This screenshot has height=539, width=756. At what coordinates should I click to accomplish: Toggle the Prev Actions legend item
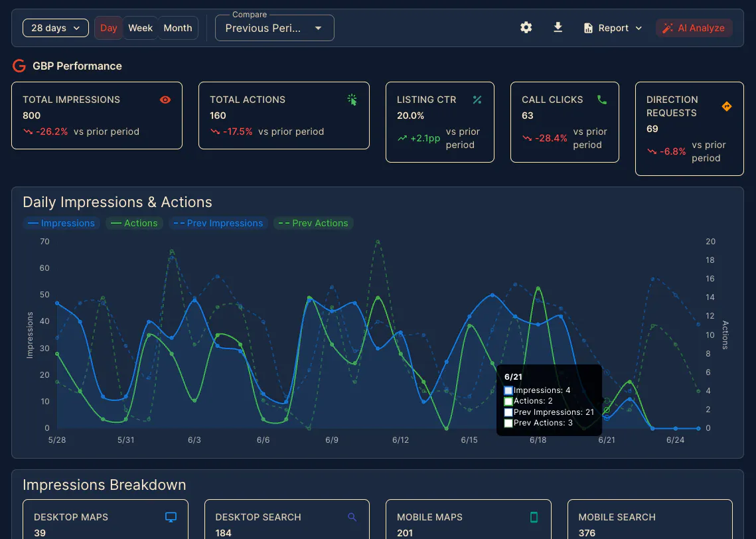(313, 223)
